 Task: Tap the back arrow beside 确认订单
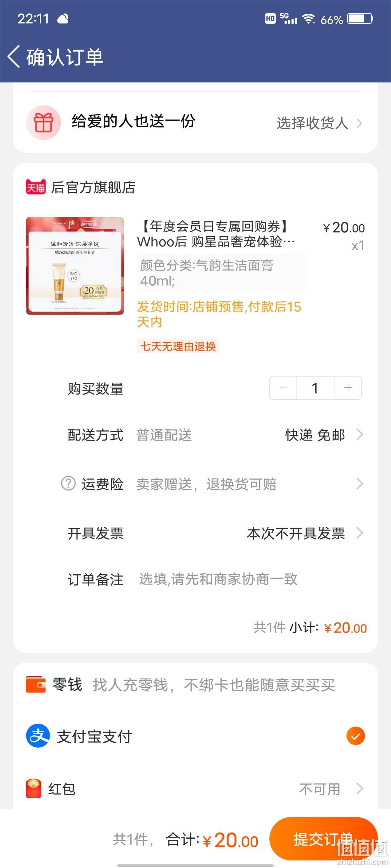[x=14, y=57]
